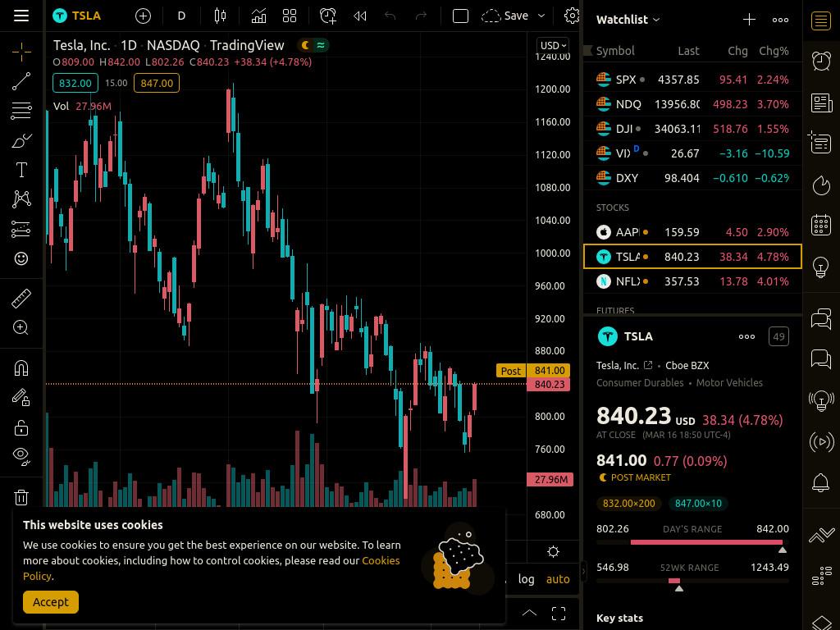
Task: Open the main hamburger menu
Action: (21, 16)
